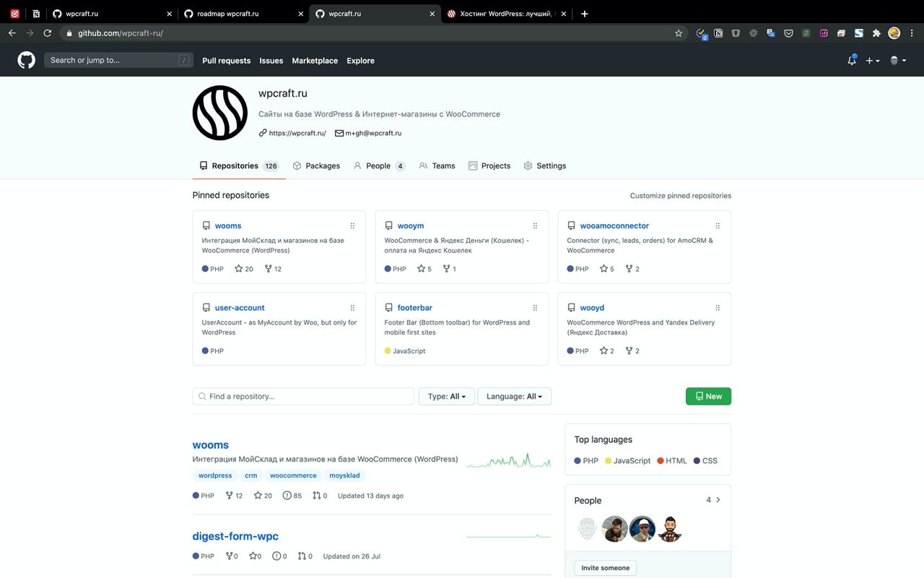Open Issues in top navigation
The width and height of the screenshot is (924, 578).
click(271, 61)
